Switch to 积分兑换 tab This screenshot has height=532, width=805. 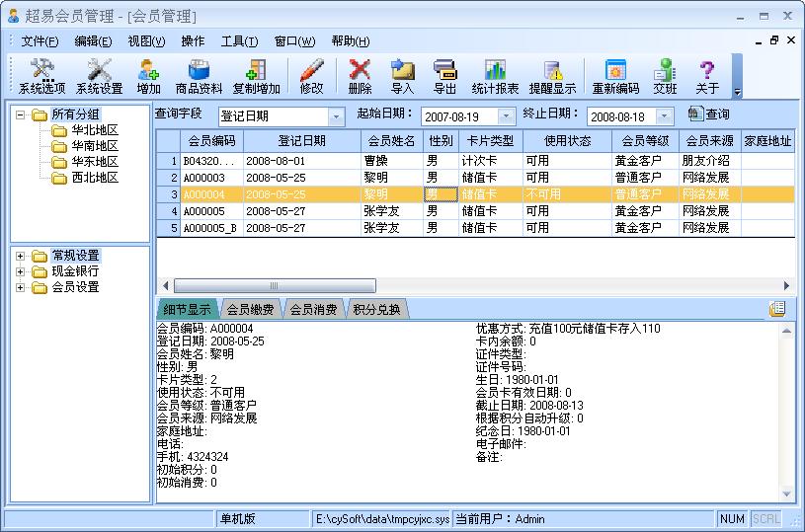[x=377, y=309]
